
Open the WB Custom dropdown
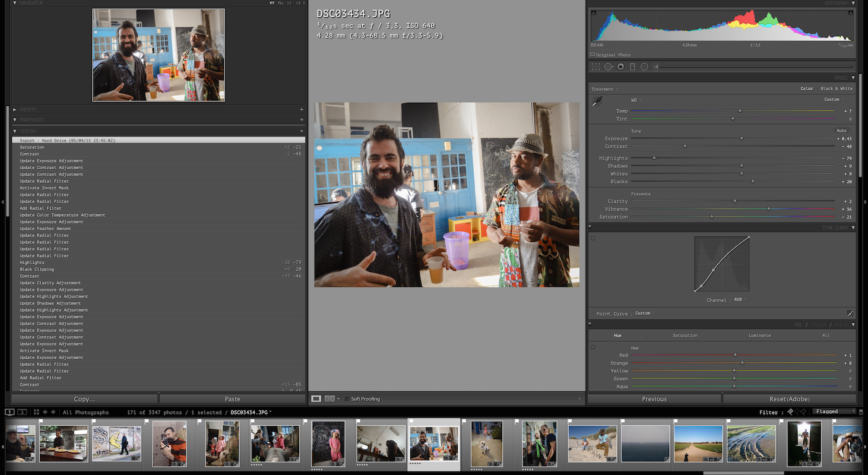coord(833,100)
